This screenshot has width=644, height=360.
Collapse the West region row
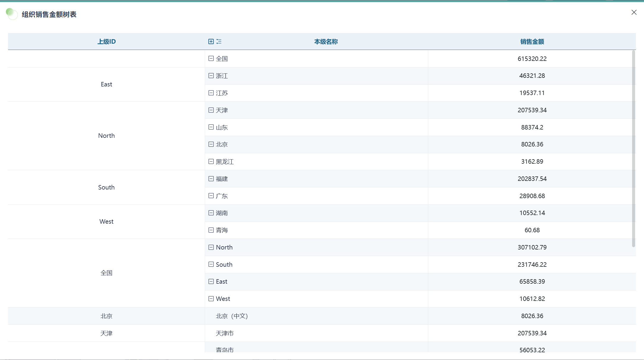[211, 299]
